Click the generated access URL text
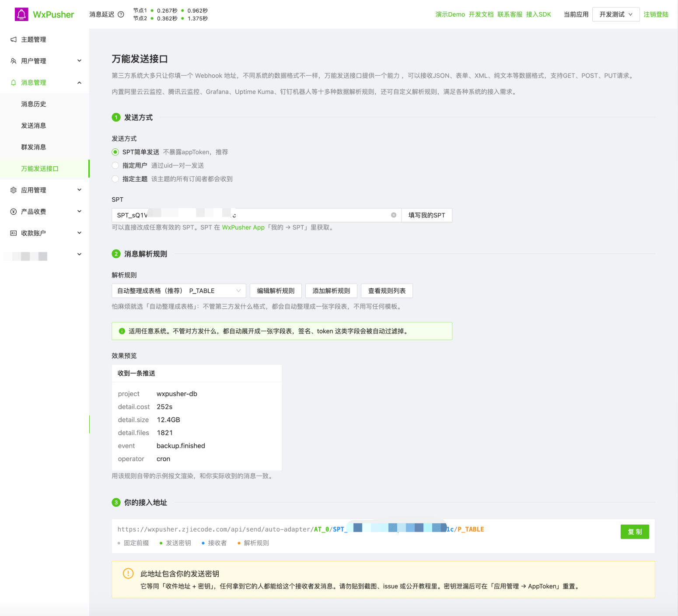Viewport: 678px width, 616px height. pyautogui.click(x=301, y=529)
